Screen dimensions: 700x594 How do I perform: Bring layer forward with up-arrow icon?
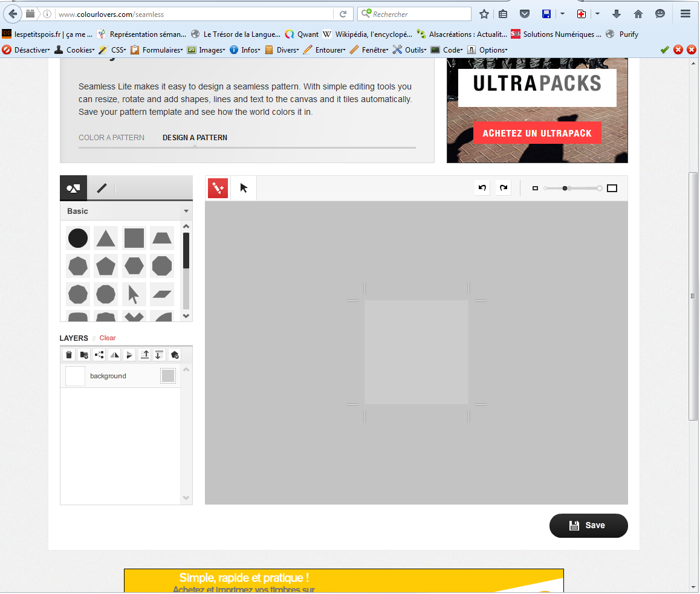coord(144,355)
